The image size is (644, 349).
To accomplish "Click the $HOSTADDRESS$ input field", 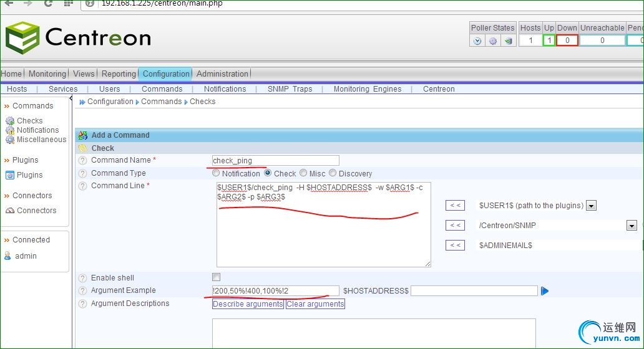I will [x=474, y=291].
